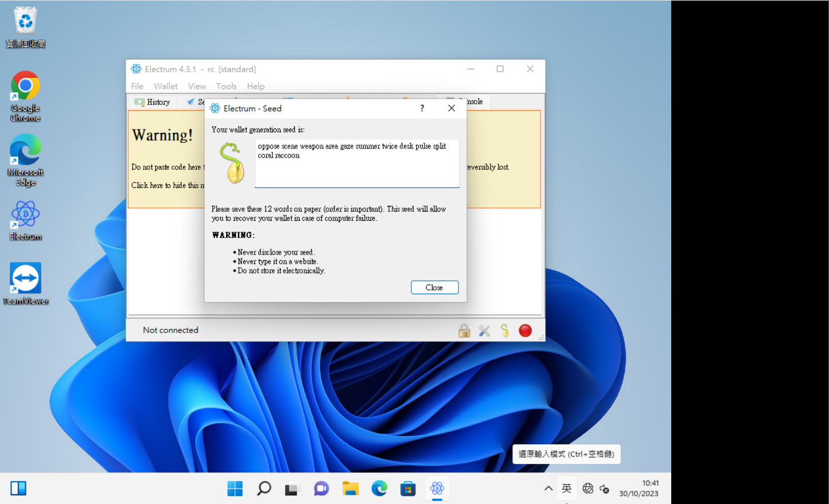Open Edge from the taskbar

point(379,489)
